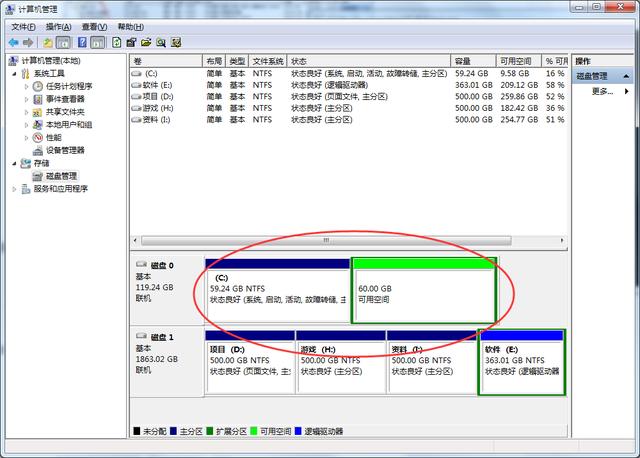Click the 磁盘 0 disk label icon
640x458 pixels.
tap(142, 265)
